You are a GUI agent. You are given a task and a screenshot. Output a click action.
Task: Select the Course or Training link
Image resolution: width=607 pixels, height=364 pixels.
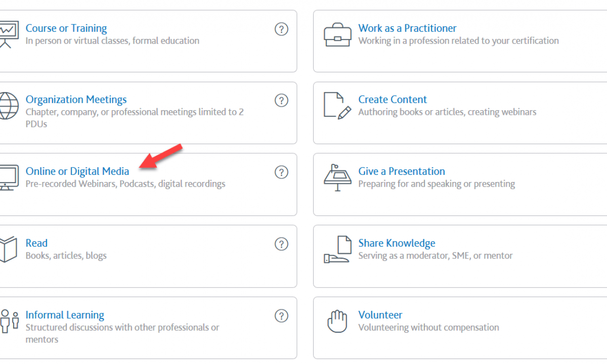pyautogui.click(x=66, y=28)
